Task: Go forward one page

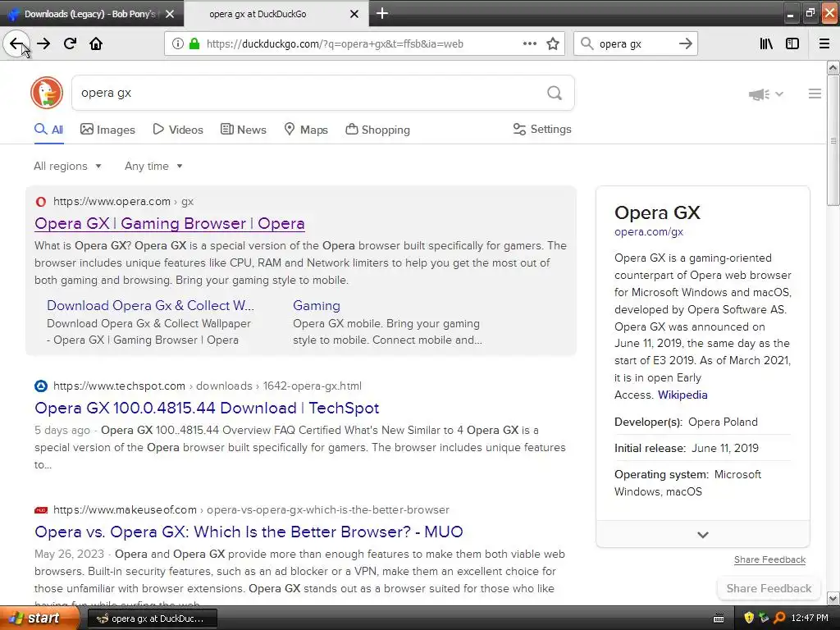Action: point(43,43)
